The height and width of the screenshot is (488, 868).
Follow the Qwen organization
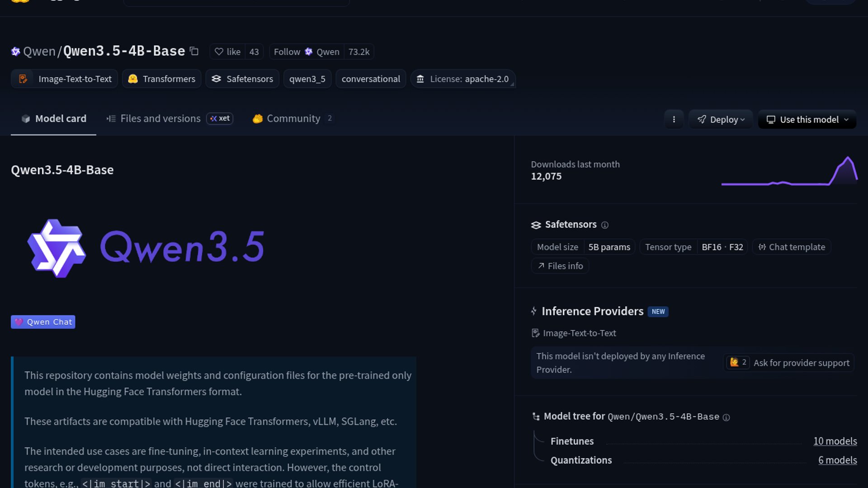307,52
